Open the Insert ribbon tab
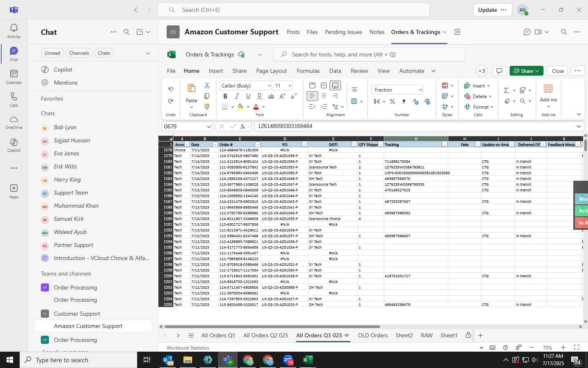This screenshot has width=588, height=368. point(216,71)
